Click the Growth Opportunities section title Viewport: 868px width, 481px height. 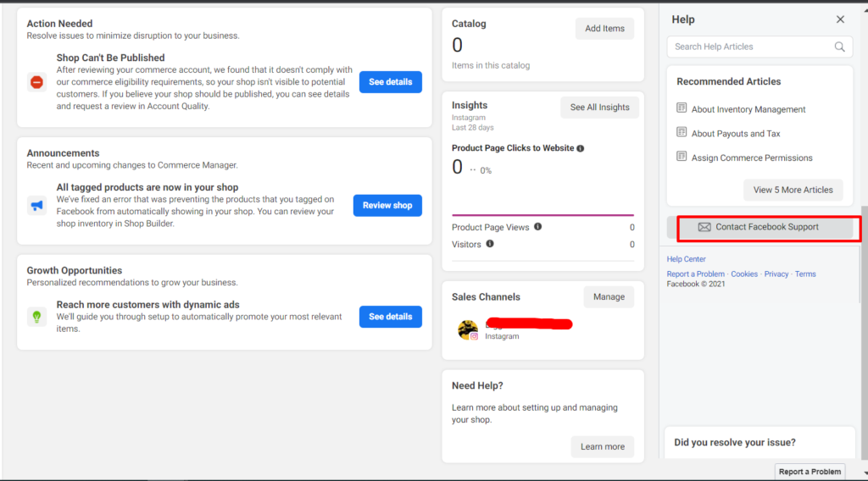click(75, 270)
